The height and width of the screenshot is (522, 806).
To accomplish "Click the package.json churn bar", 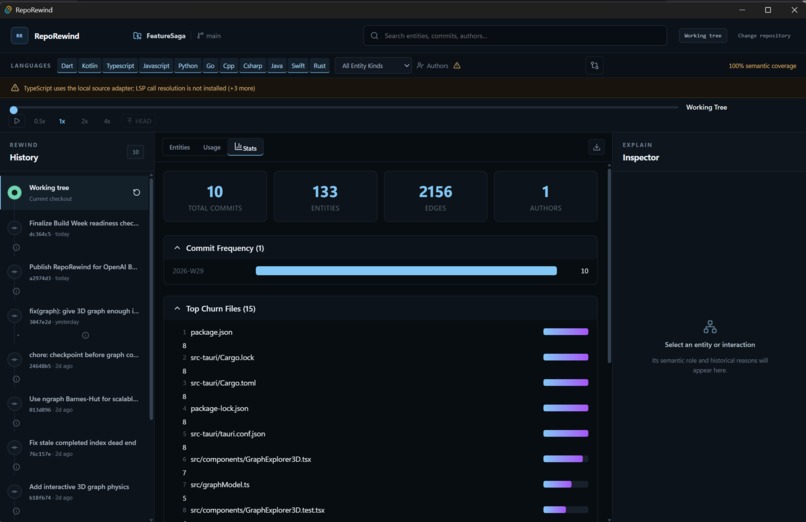I will coord(565,332).
